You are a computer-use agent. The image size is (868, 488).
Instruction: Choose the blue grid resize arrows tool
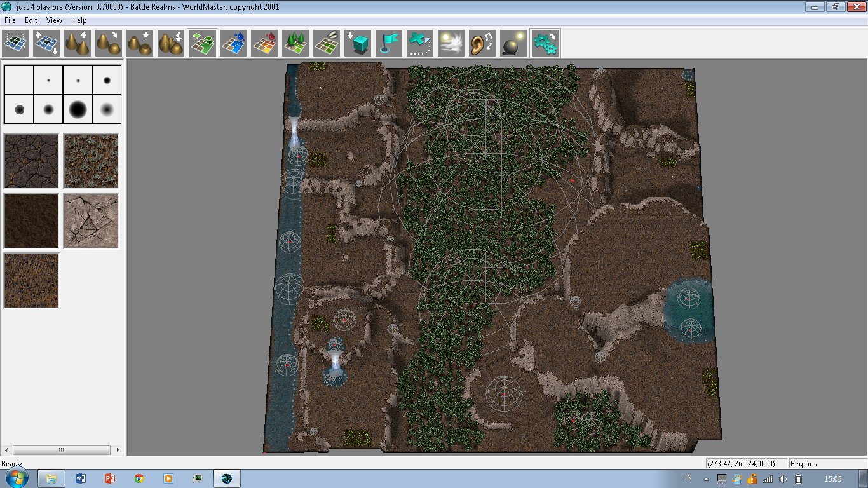coord(46,44)
